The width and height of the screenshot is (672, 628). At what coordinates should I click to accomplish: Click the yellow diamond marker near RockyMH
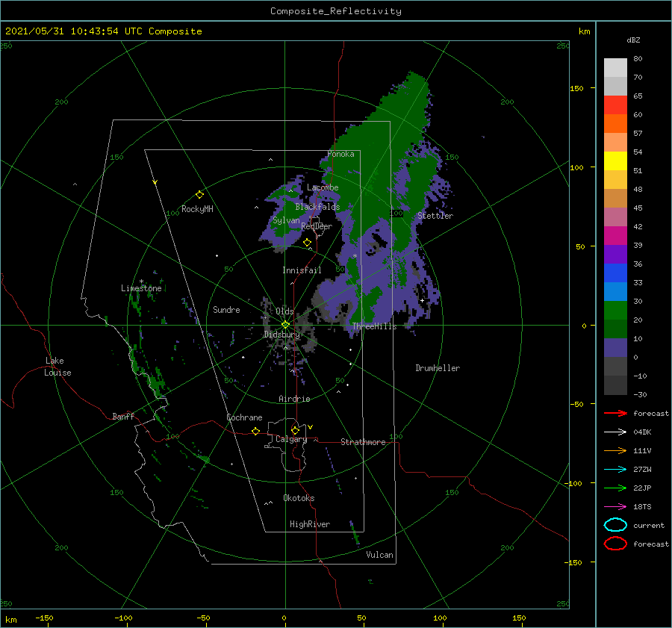pos(199,195)
